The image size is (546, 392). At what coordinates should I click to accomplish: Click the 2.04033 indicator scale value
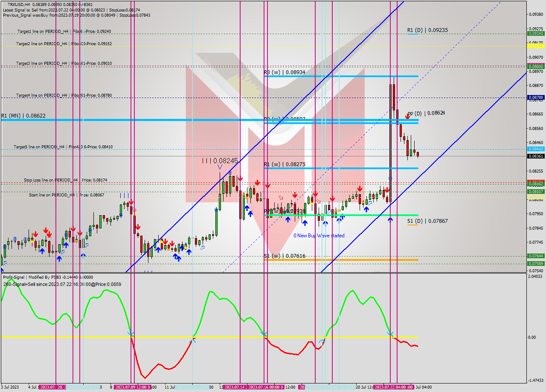pyautogui.click(x=536, y=277)
